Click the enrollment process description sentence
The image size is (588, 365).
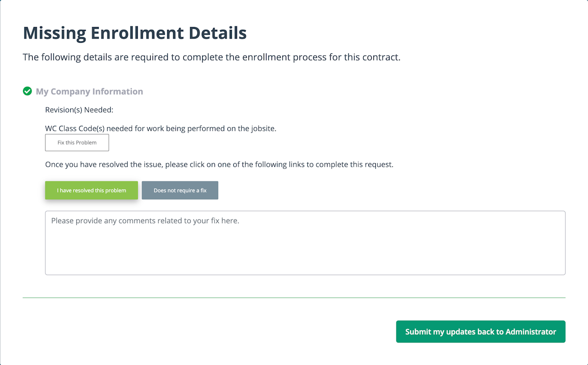(211, 57)
